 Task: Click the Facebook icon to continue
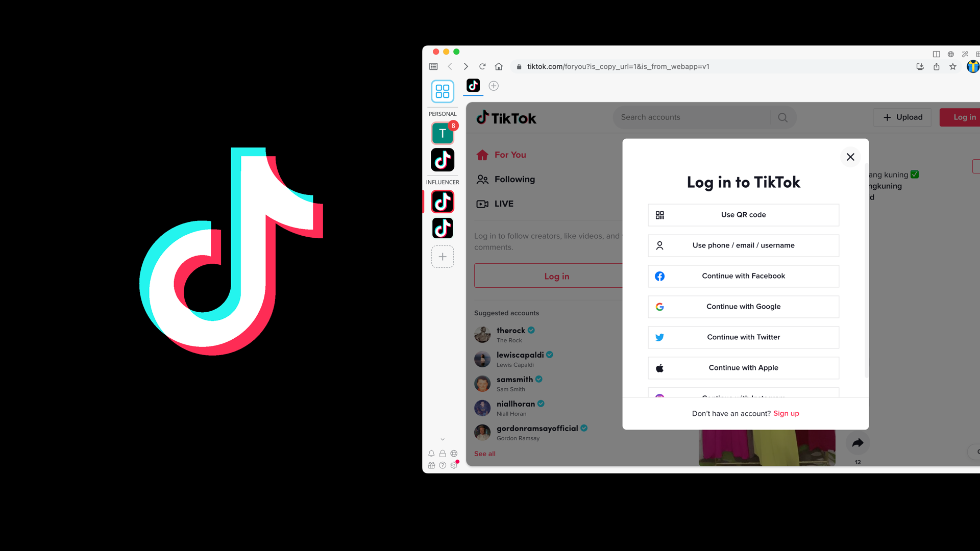[659, 276]
